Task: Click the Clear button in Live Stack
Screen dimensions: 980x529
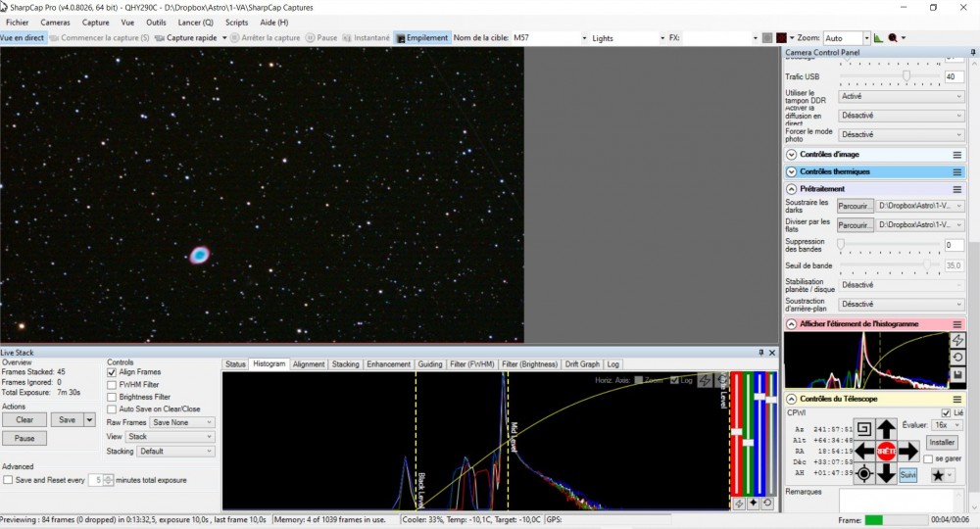Action: click(x=24, y=420)
